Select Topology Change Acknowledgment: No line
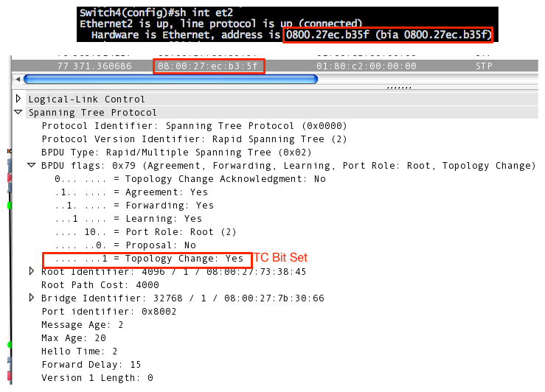This screenshot has height=392, width=545. 190,179
